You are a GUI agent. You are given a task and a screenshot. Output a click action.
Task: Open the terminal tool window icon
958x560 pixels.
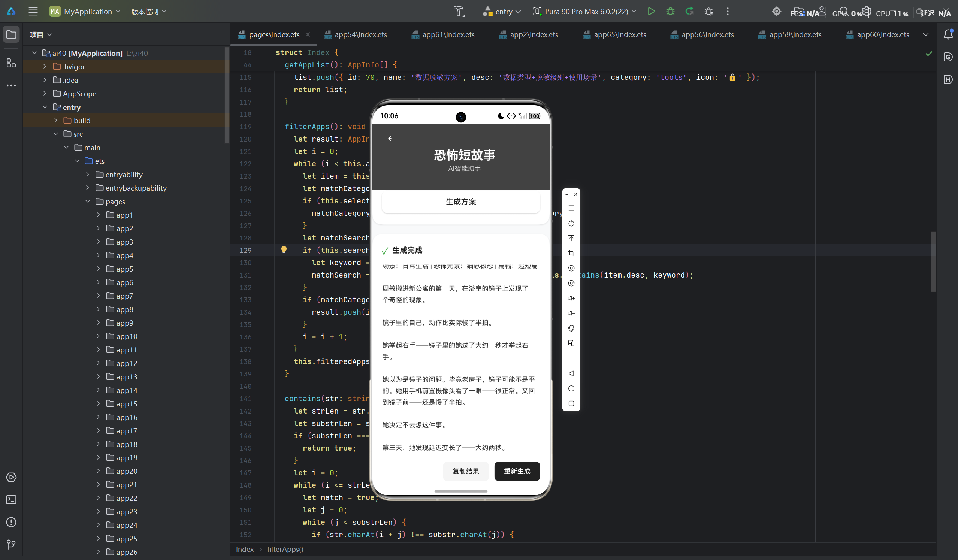tap(11, 500)
